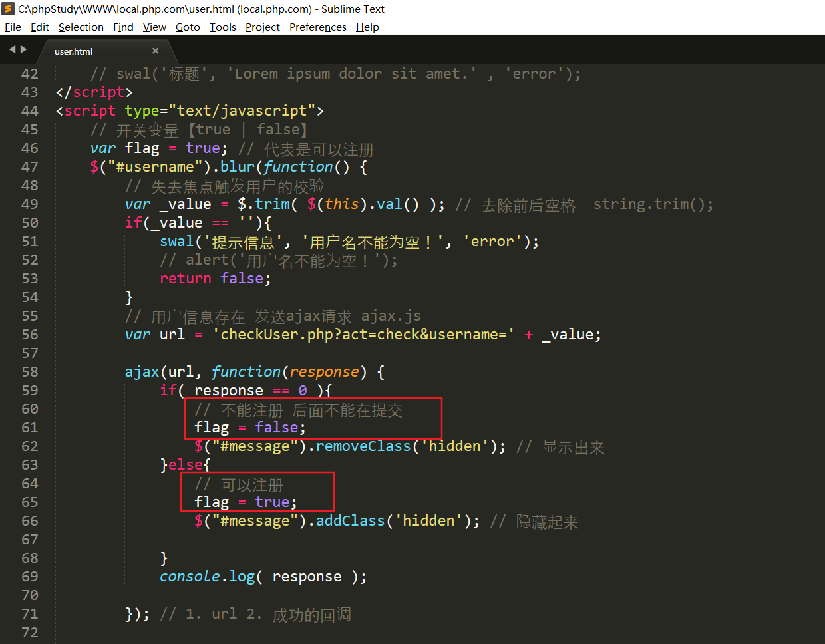Open the Project menu
Viewport: 825px width, 644px height.
[262, 27]
